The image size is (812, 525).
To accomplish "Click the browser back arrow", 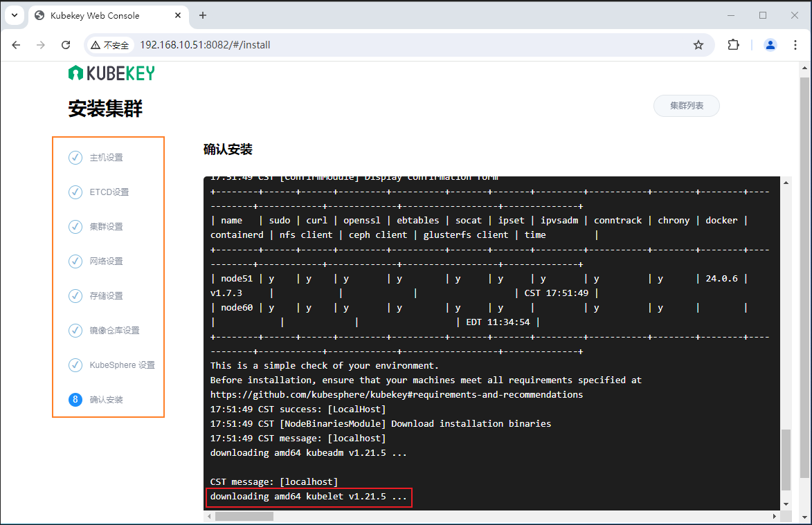I will tap(16, 45).
